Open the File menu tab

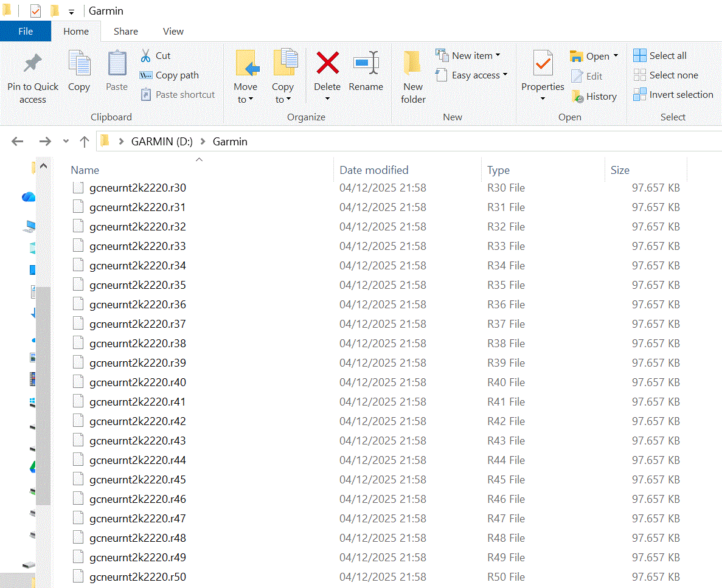click(26, 32)
